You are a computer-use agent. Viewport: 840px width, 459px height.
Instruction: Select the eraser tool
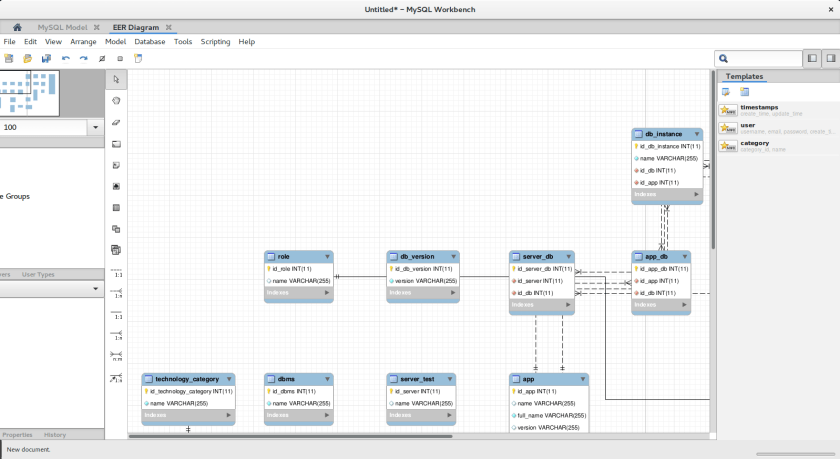pyautogui.click(x=116, y=122)
